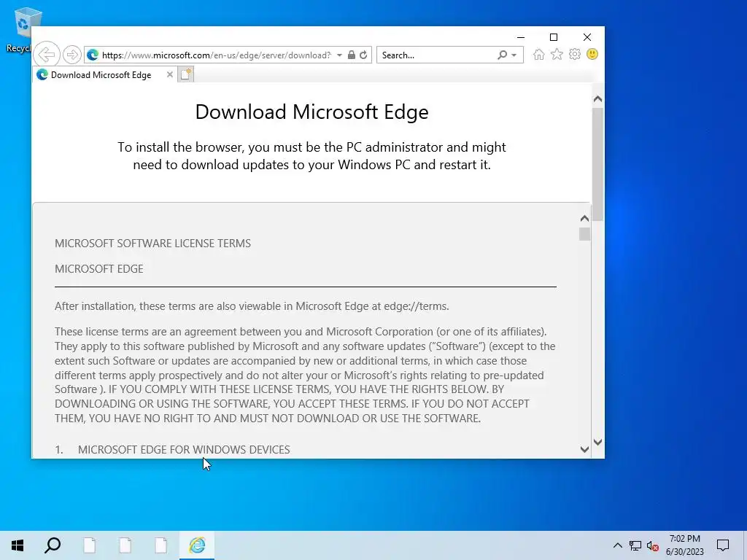
Task: Expand the search provider dropdown arrow
Action: [x=514, y=55]
